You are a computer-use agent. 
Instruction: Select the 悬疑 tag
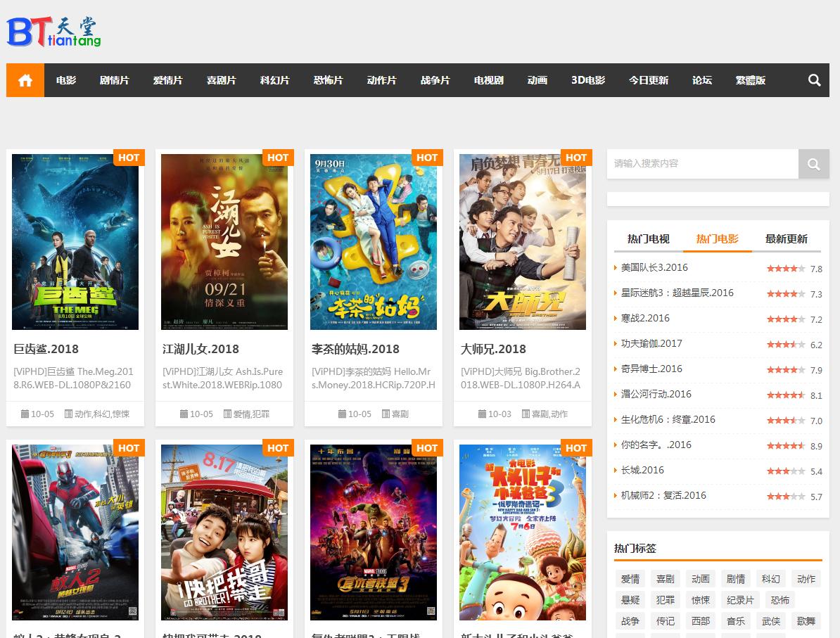630,600
